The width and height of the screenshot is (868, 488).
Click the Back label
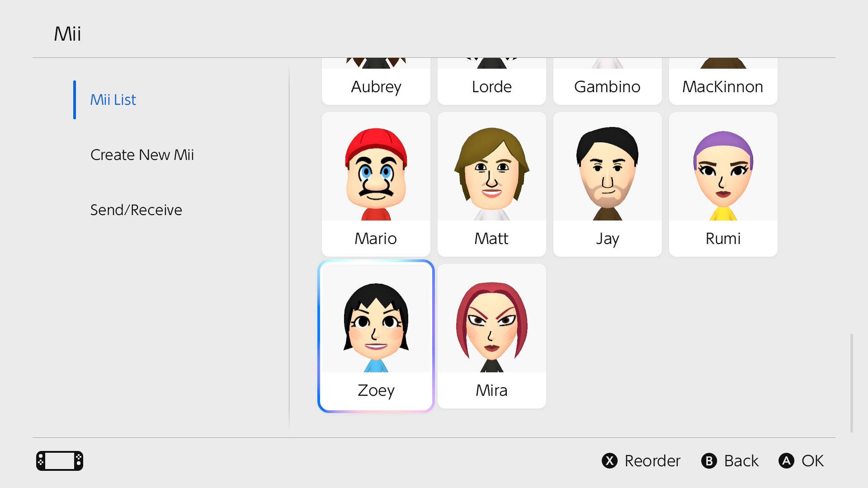coord(741,461)
